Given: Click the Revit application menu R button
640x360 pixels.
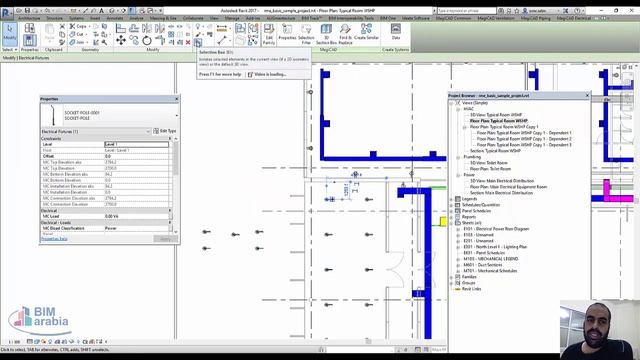Looking at the screenshot, I should click(6, 13).
